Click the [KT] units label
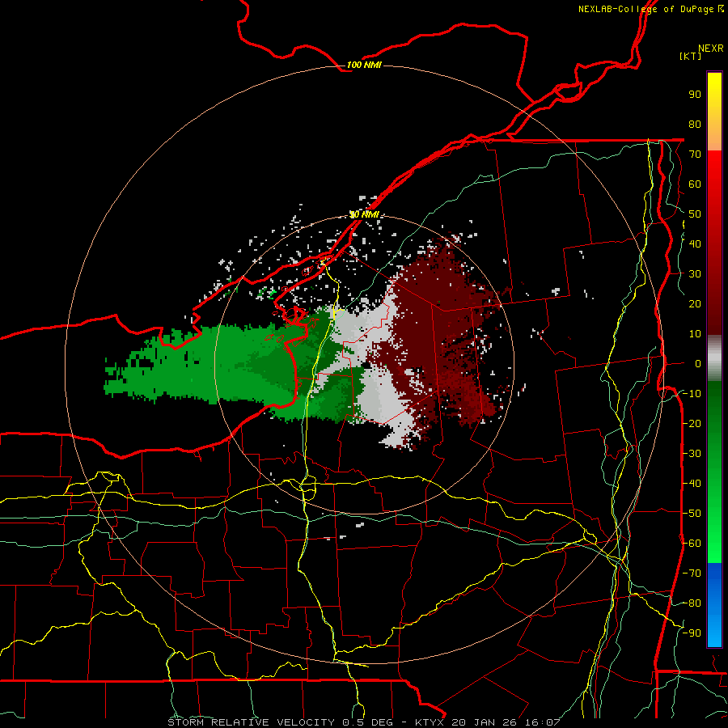Screen dimensions: 728x728 point(690,56)
